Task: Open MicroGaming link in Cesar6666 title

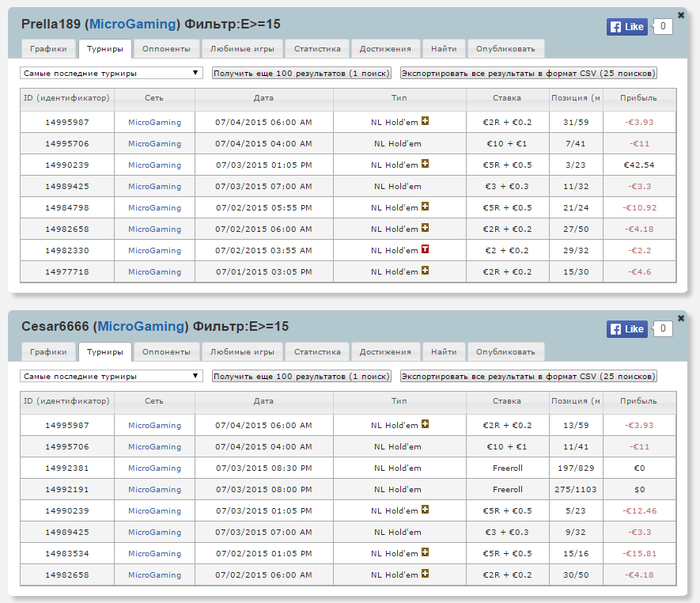Action: (x=141, y=327)
